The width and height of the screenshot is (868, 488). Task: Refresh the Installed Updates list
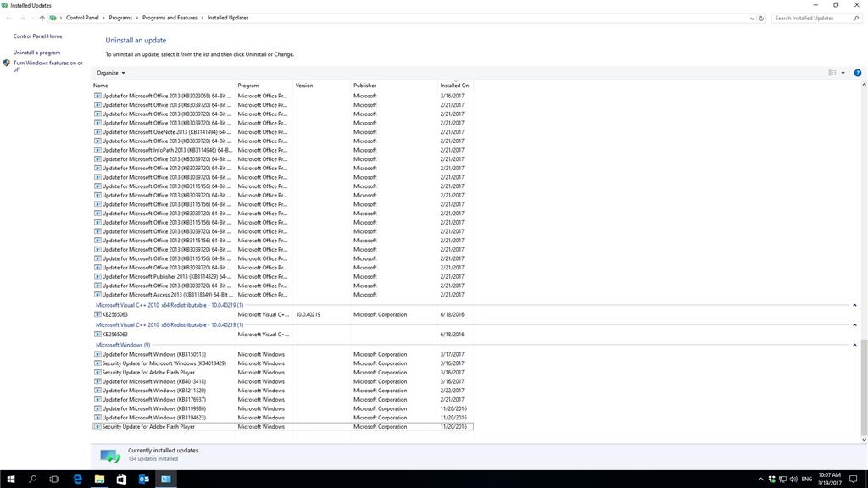click(761, 19)
